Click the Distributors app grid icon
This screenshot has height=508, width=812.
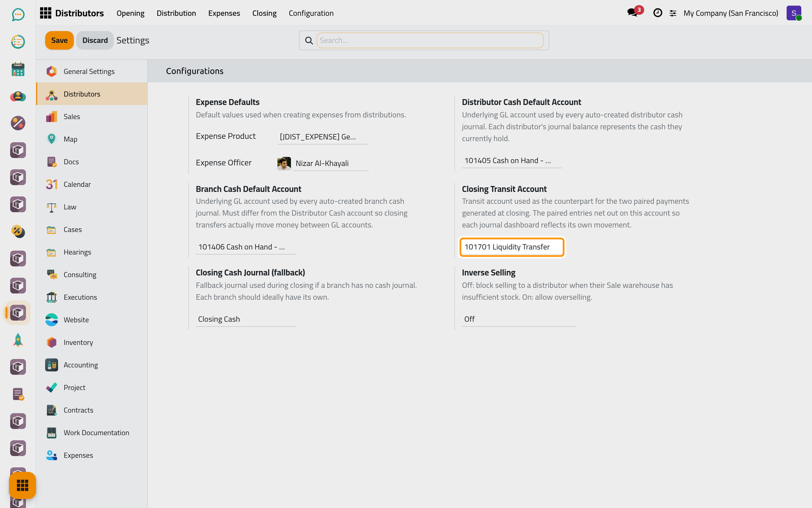coord(45,13)
